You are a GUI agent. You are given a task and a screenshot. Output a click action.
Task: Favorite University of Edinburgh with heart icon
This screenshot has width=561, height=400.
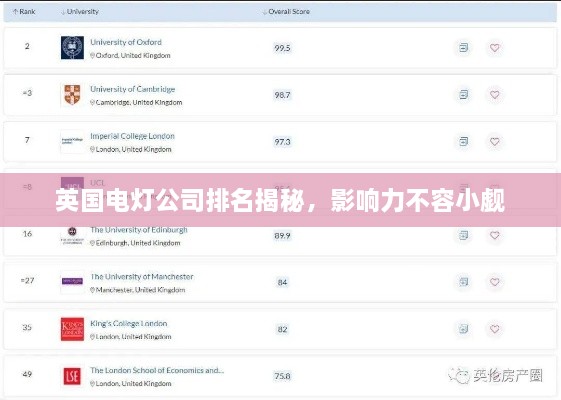494,235
